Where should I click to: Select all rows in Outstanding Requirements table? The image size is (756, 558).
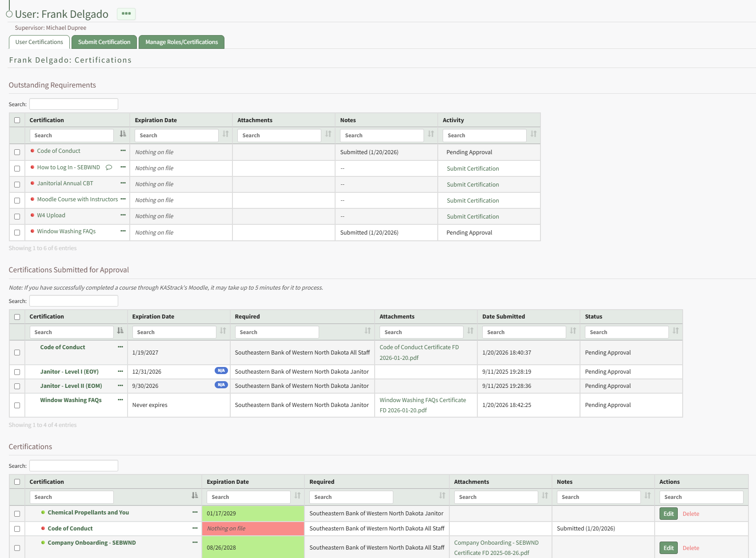click(17, 120)
